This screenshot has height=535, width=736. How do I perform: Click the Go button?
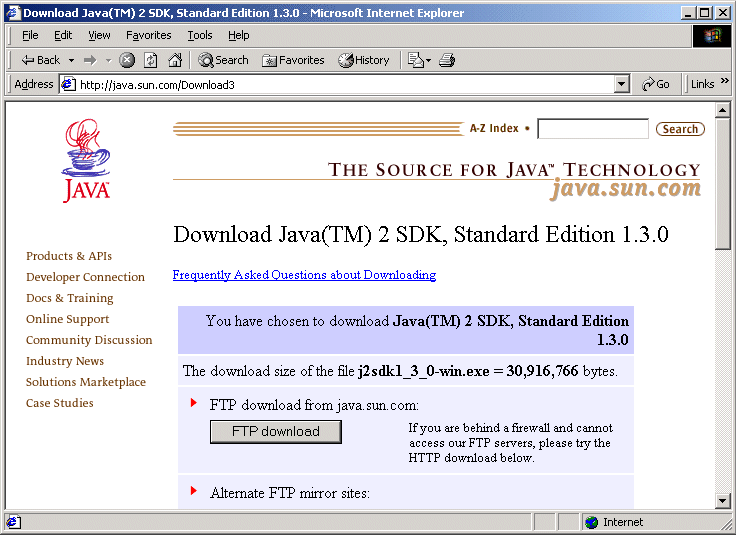pos(655,84)
